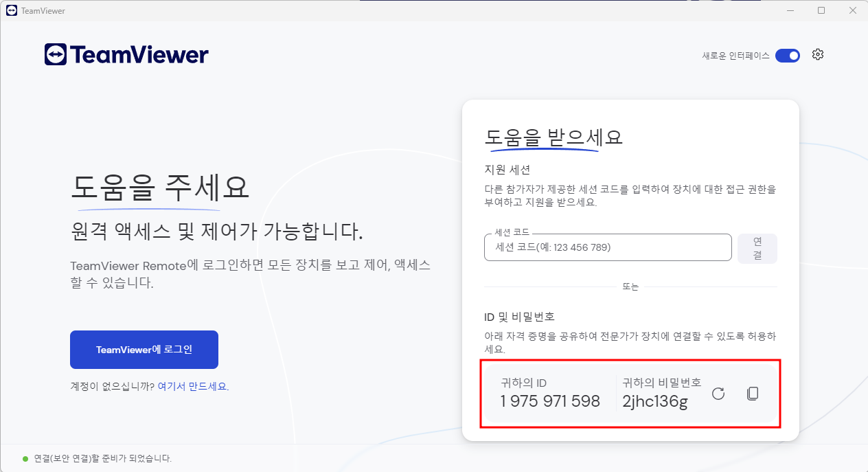The image size is (868, 472).
Task: Toggle the 새로운 인터페이스 switch off
Action: [x=788, y=55]
